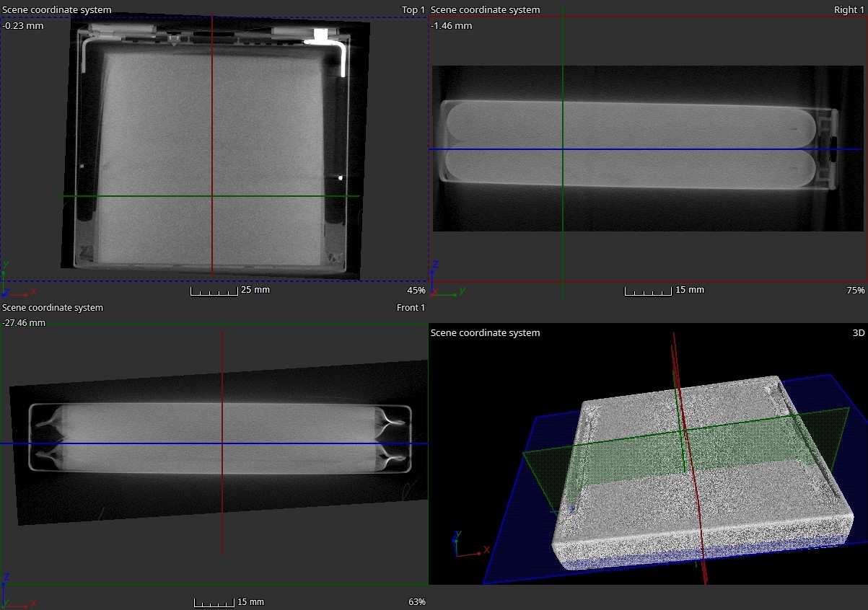
Task: Click the Top 1 view label
Action: (x=413, y=10)
